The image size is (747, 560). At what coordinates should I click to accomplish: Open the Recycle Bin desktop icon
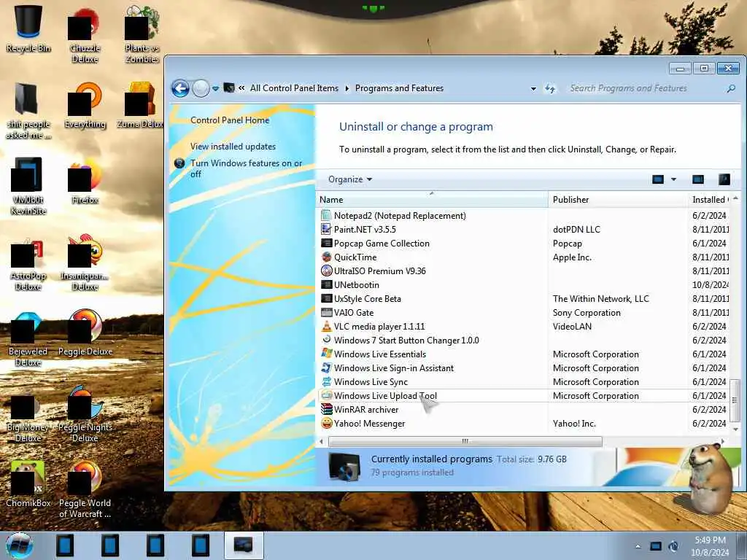point(28,28)
